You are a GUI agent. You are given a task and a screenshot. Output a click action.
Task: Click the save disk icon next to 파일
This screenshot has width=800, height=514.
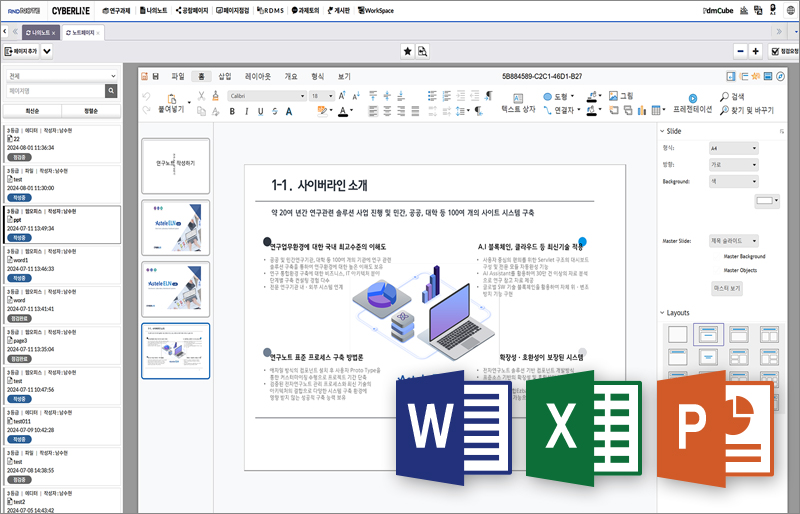[x=156, y=77]
